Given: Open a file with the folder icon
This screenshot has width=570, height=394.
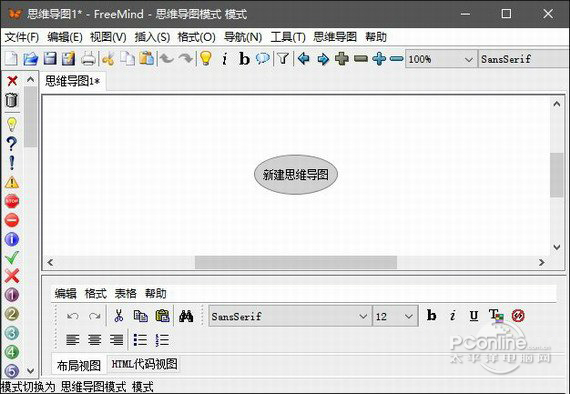Looking at the screenshot, I should [x=31, y=59].
